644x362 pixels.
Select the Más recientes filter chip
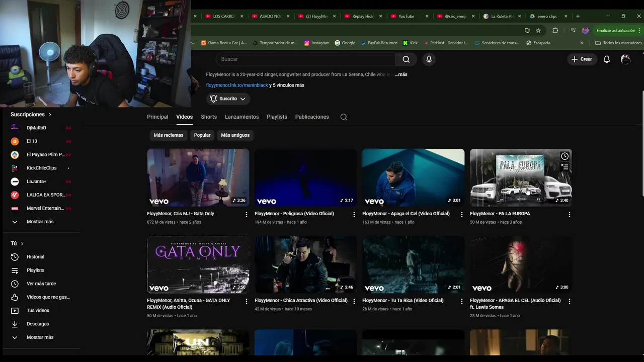pyautogui.click(x=168, y=135)
